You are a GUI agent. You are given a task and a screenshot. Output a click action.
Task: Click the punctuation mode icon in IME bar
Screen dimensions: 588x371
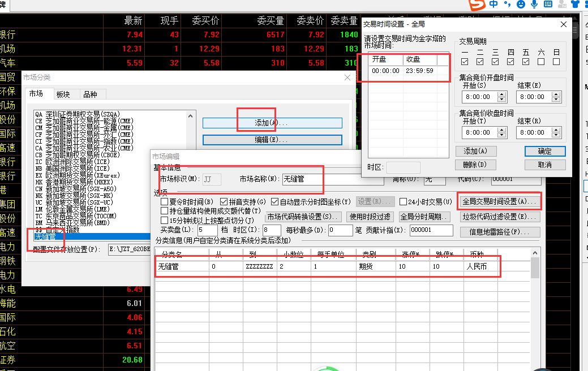(x=508, y=4)
